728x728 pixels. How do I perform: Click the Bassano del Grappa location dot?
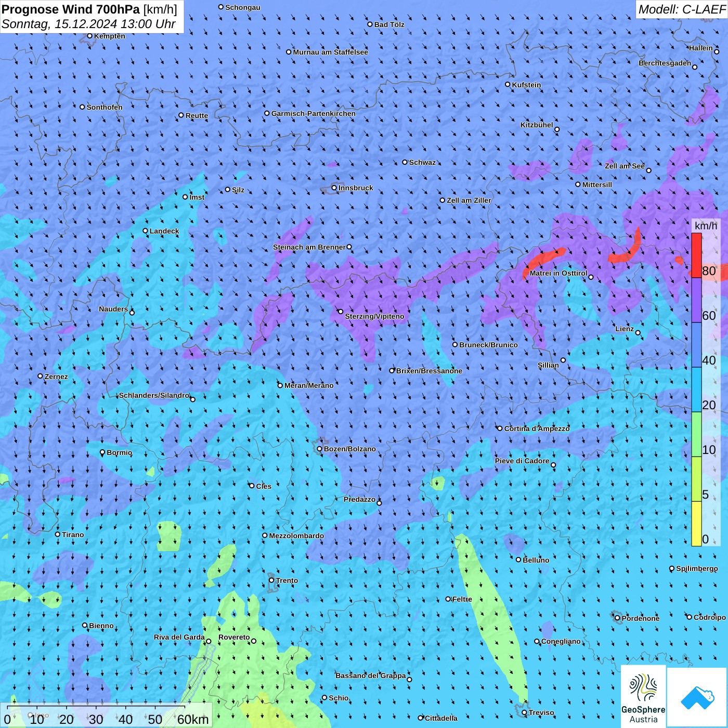(x=409, y=680)
